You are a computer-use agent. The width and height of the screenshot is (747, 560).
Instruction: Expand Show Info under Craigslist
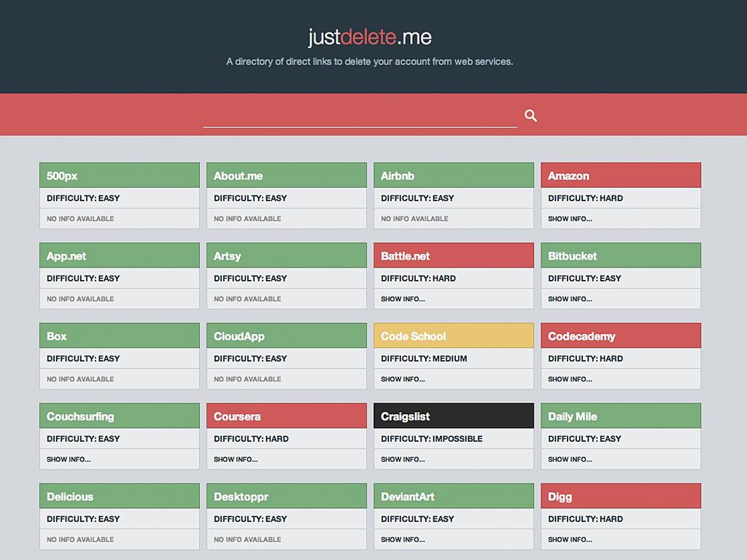[x=403, y=459]
